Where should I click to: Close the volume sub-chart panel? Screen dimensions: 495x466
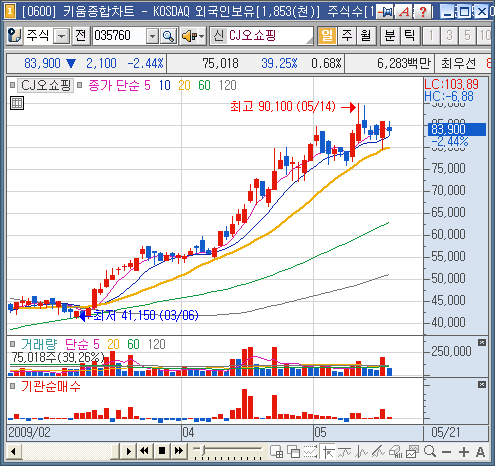point(482,343)
